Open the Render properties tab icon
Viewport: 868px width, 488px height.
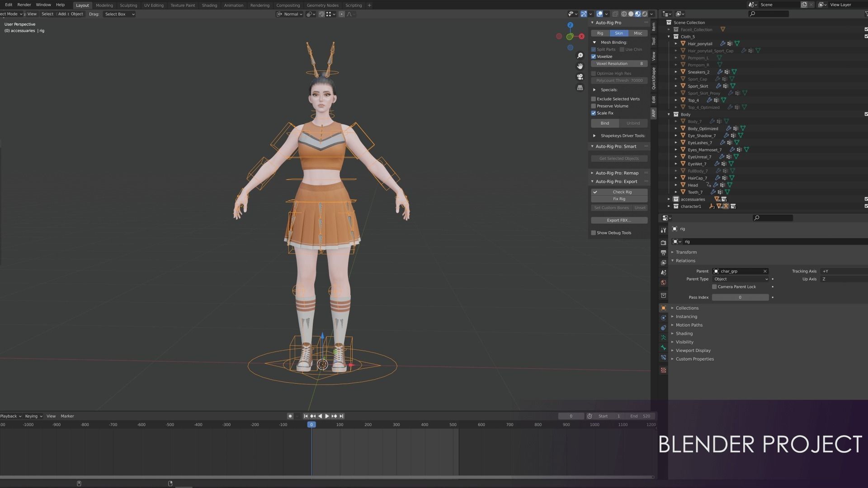pyautogui.click(x=663, y=243)
